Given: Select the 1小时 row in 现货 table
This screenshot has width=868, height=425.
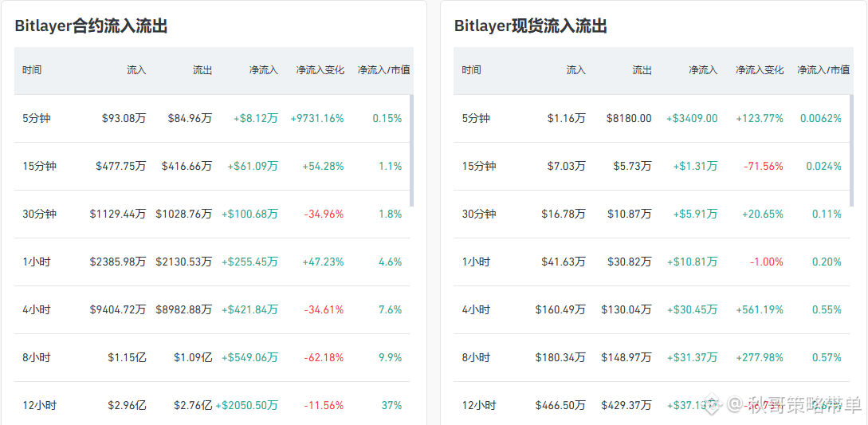Looking at the screenshot, I should click(x=651, y=262).
